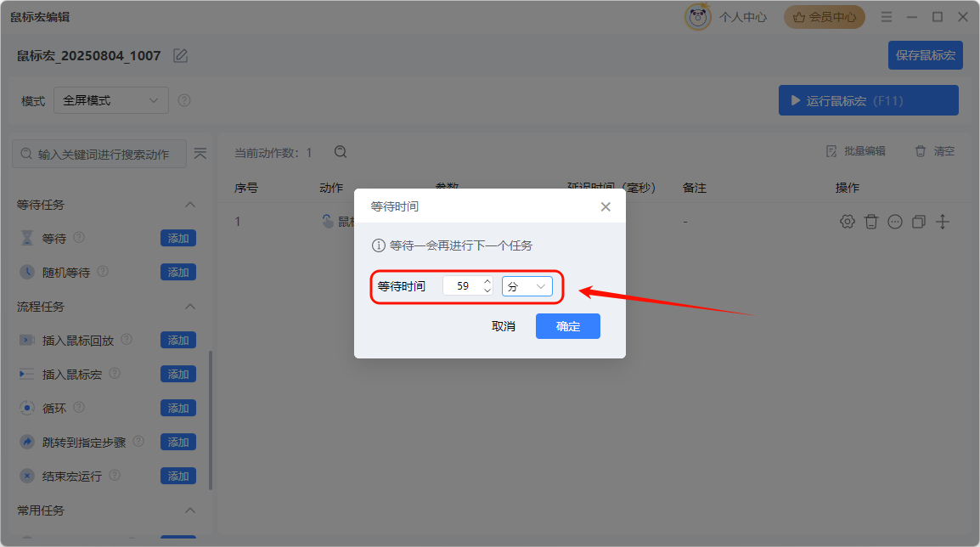
Task: Open the 分 time unit dropdown
Action: tap(527, 286)
